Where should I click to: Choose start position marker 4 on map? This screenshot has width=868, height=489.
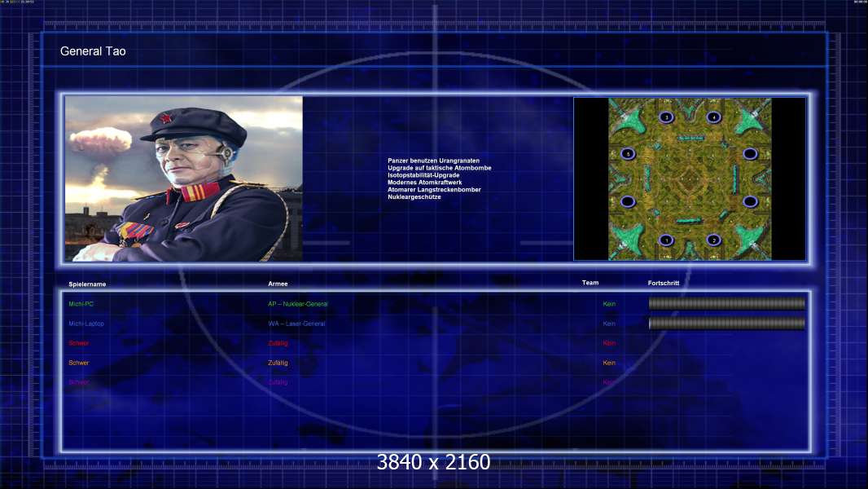pyautogui.click(x=713, y=117)
